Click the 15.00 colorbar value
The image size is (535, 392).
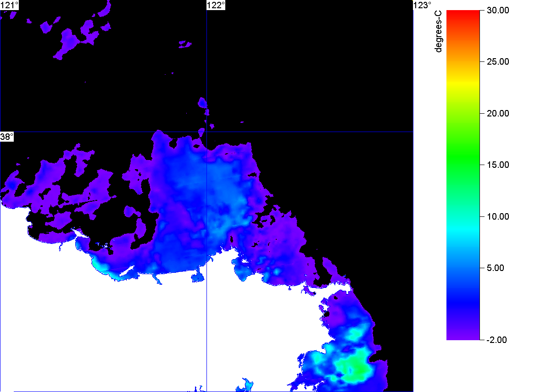click(498, 165)
